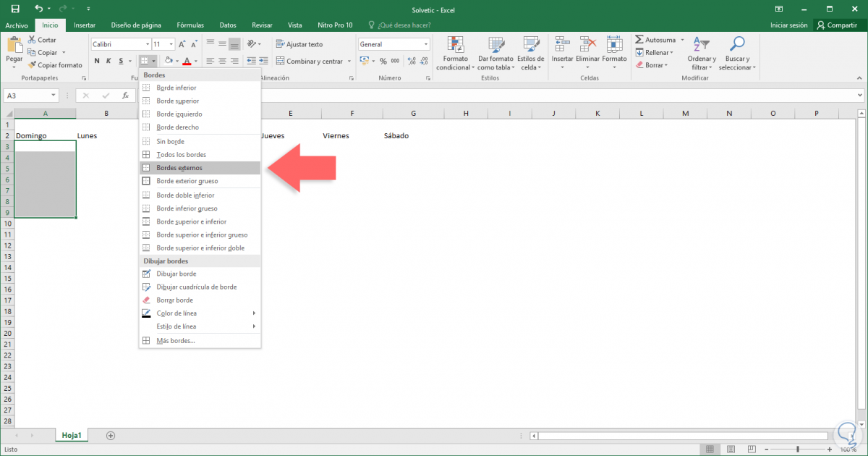Image resolution: width=868 pixels, height=456 pixels.
Task: Open Ordenar y filtrar
Action: click(702, 54)
